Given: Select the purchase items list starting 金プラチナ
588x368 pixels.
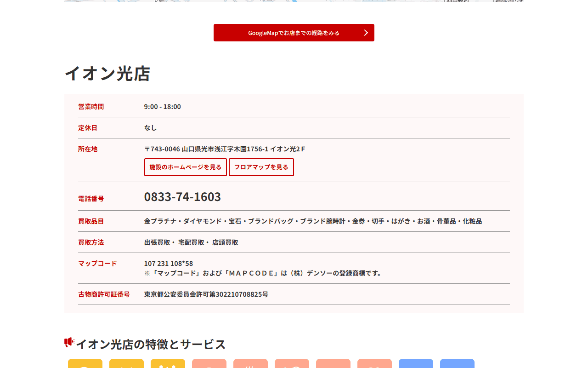Looking at the screenshot, I should coord(313,221).
